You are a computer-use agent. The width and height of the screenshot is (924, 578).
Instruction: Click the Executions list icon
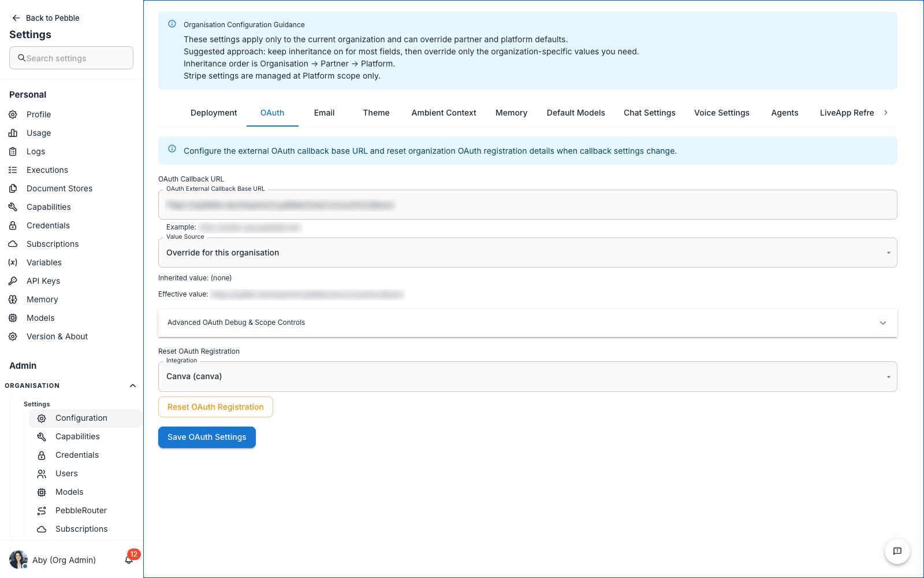[13, 170]
